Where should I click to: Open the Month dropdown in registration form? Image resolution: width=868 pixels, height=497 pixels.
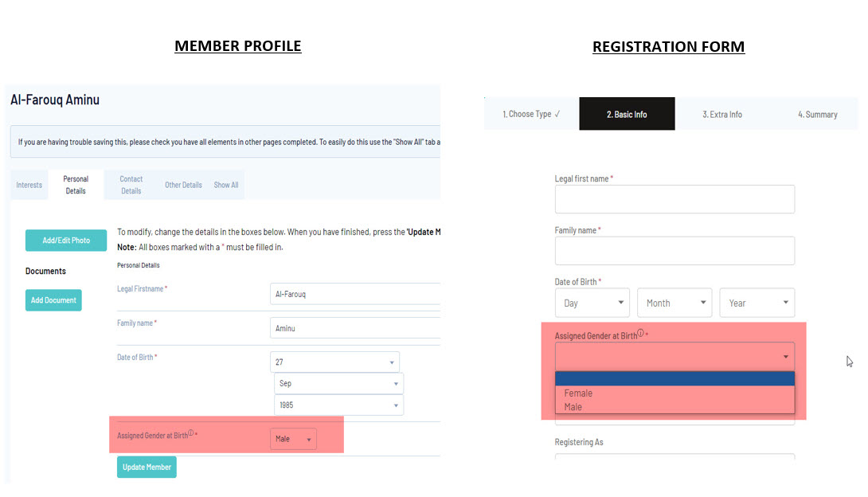pos(674,303)
